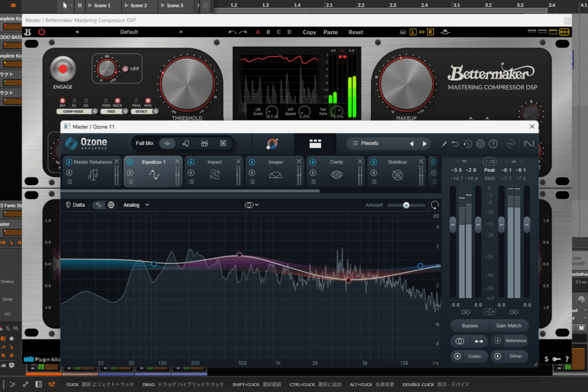Toggle Stabilizer module power
This screenshot has width=588, height=392.
coord(373,162)
